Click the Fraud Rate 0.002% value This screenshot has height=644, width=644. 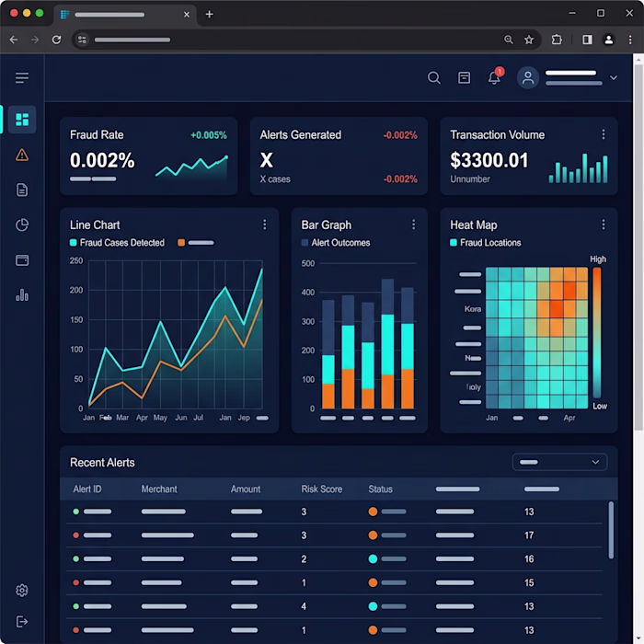tap(102, 160)
